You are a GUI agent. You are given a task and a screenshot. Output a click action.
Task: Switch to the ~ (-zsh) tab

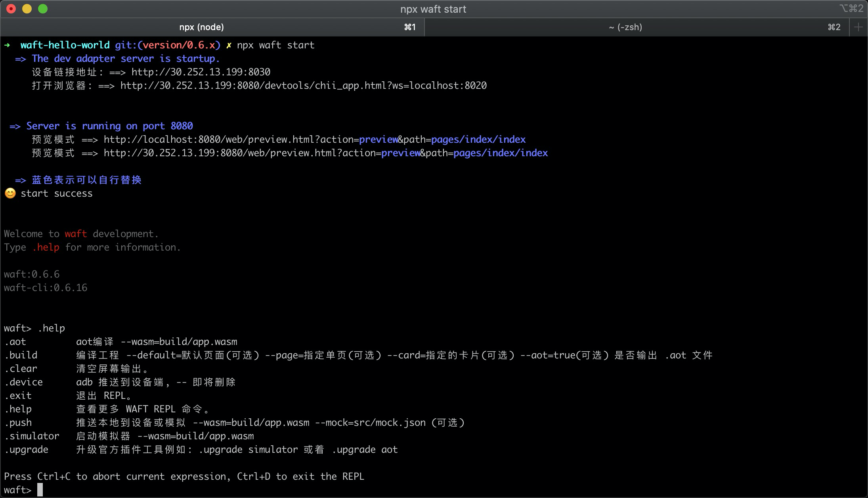coord(625,27)
